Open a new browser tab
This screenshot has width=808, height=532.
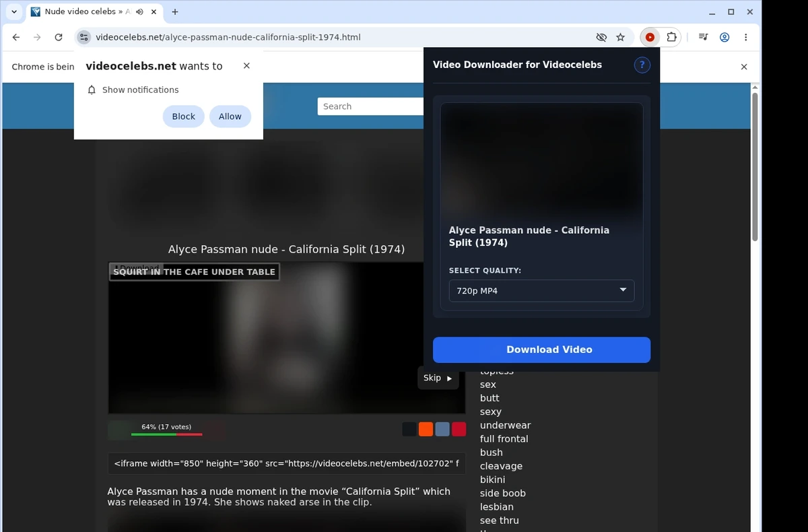point(175,11)
